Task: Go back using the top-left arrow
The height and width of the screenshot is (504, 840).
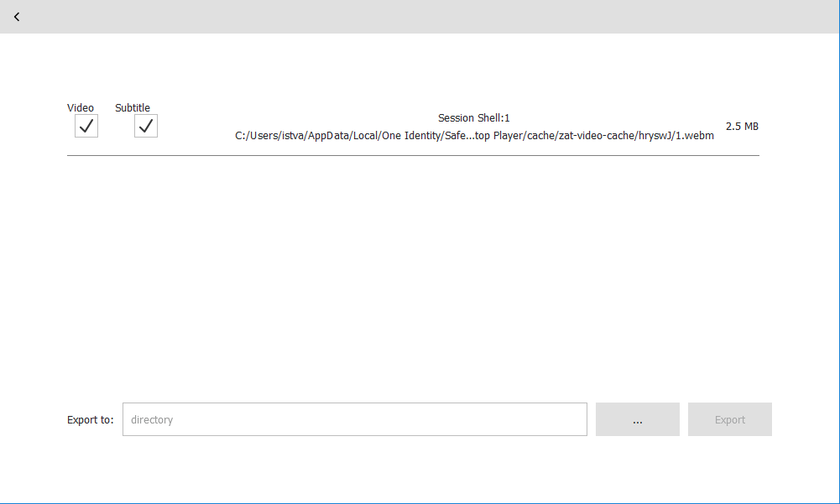Action: coord(17,17)
